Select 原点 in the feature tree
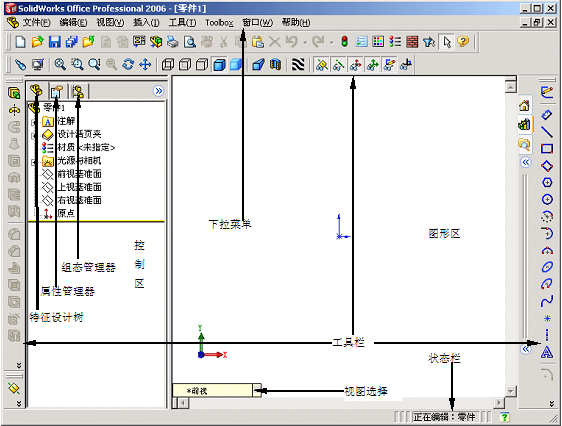Screen dimensions: 562x426 tap(66, 213)
